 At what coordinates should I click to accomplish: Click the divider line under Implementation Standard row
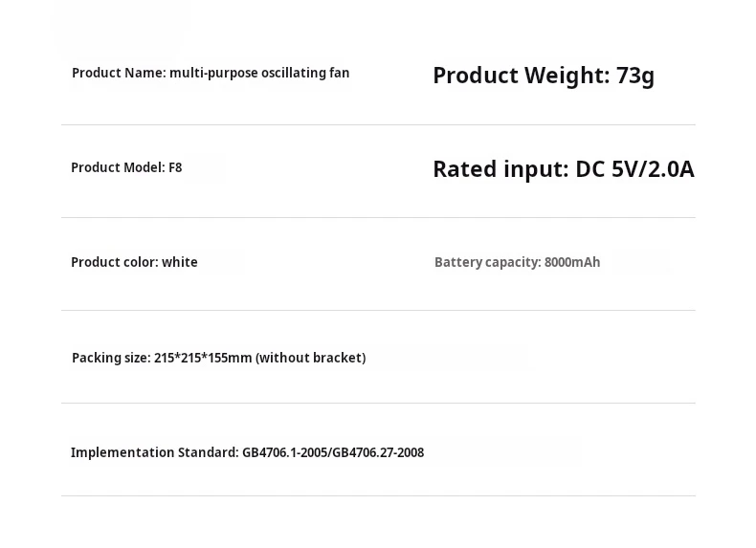click(x=378, y=495)
